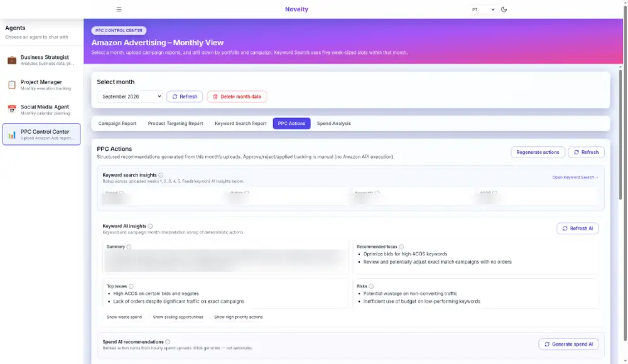
Task: Click 'High ACOS on certain bids and negates'
Action: coord(156,294)
